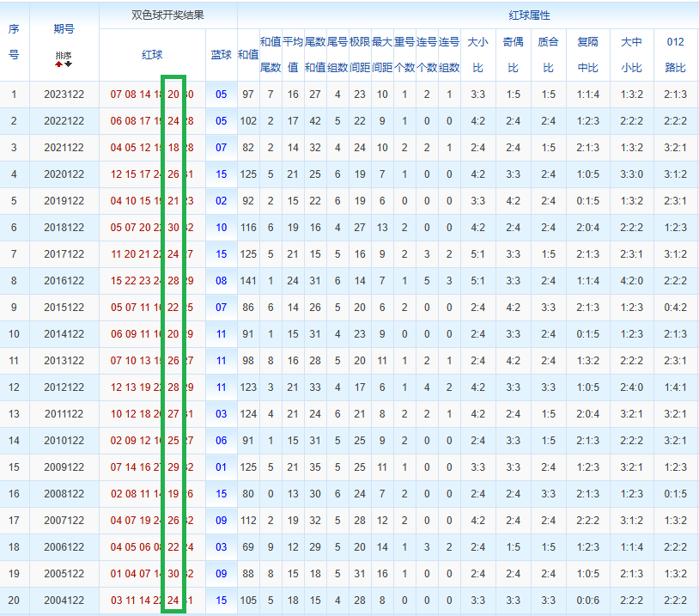
Task: Sort 期号 descending with black down arrow
Action: click(68, 64)
